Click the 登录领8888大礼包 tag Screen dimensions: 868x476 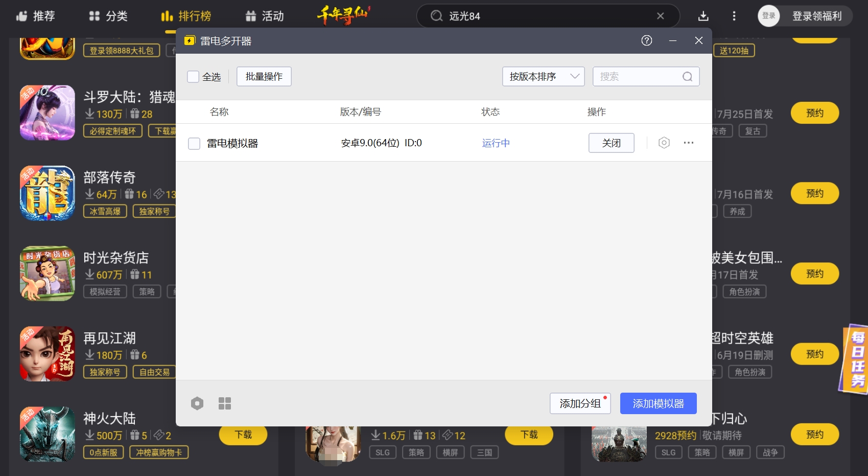[x=122, y=51]
